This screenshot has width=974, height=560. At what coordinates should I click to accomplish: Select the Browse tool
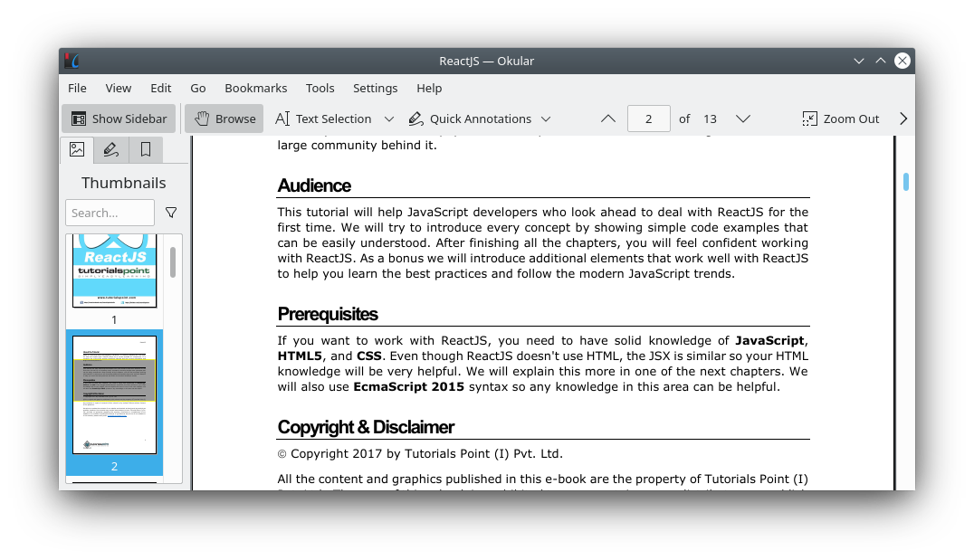click(x=224, y=119)
